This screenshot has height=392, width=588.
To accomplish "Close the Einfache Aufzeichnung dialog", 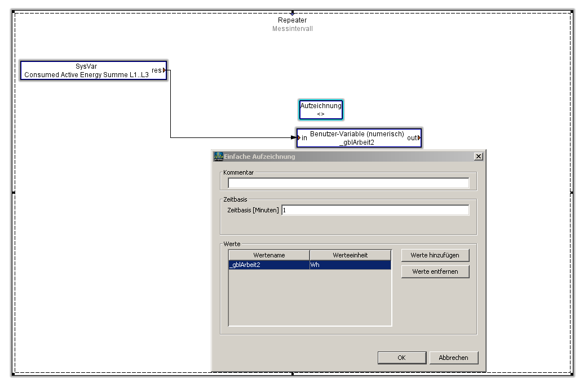I will [479, 157].
